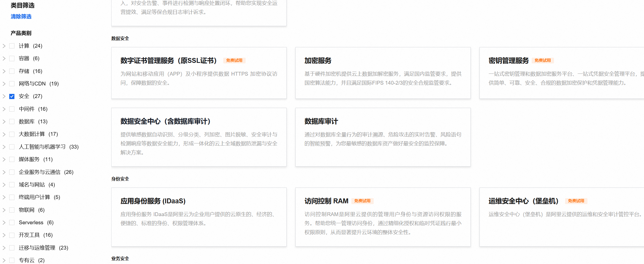This screenshot has width=644, height=264.
Task: Uncheck the 安全 category checkbox
Action: coord(12,96)
